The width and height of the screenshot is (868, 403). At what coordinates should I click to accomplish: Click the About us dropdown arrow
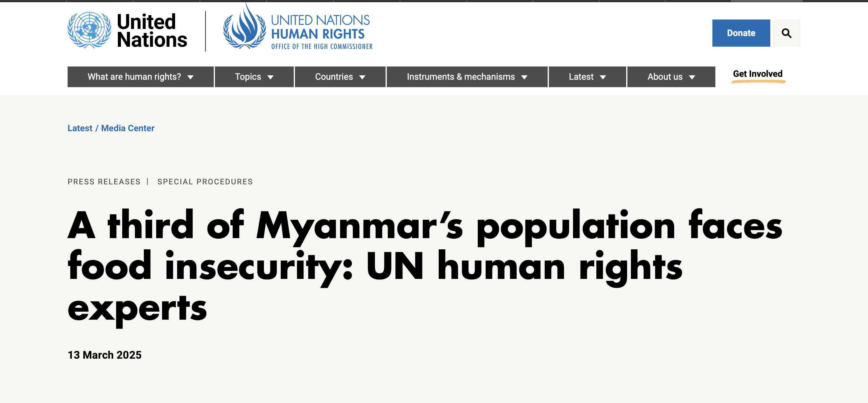[x=692, y=77]
